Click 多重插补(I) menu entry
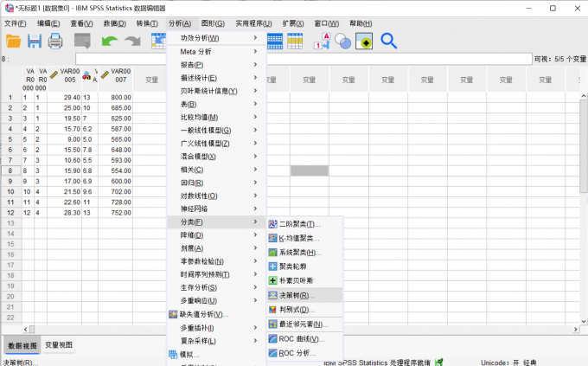This screenshot has width=588, height=366. click(216, 328)
